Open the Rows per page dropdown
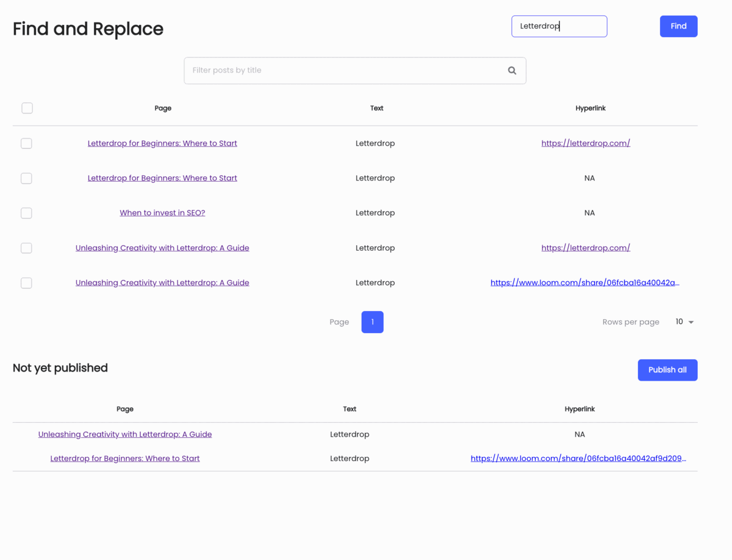 tap(684, 322)
